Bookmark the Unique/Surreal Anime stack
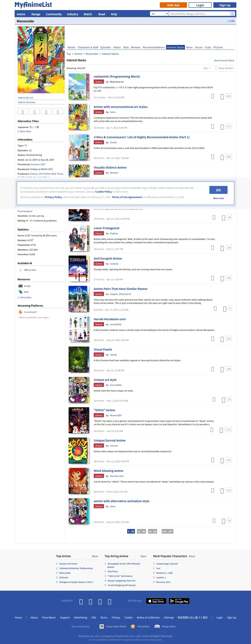This screenshot has width=251, height=644. pos(213,460)
